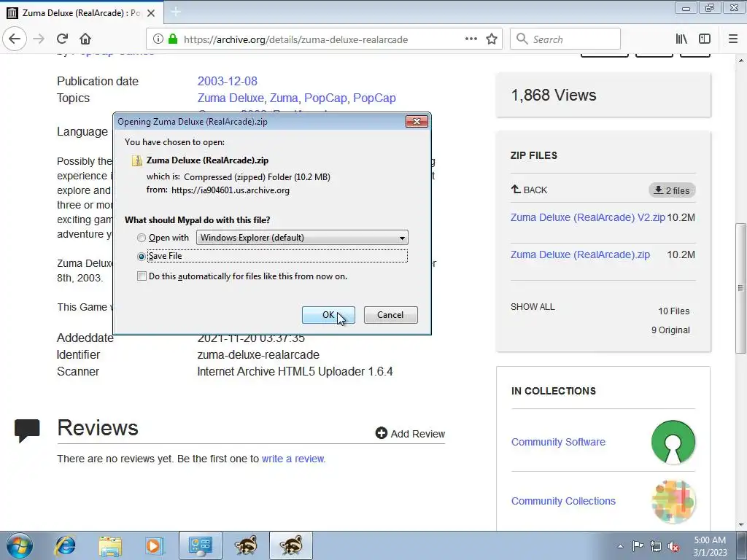Open the page actions three-dot menu
This screenshot has width=747, height=560.
point(471,39)
